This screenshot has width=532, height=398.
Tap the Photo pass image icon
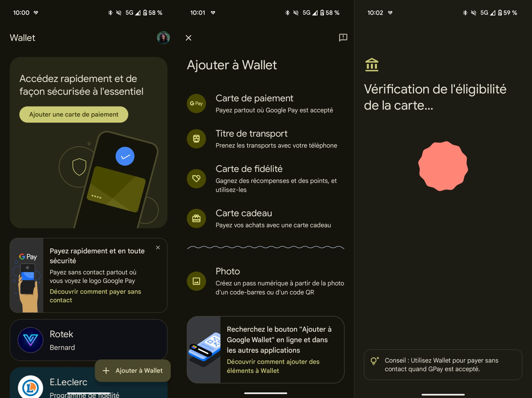click(x=196, y=281)
